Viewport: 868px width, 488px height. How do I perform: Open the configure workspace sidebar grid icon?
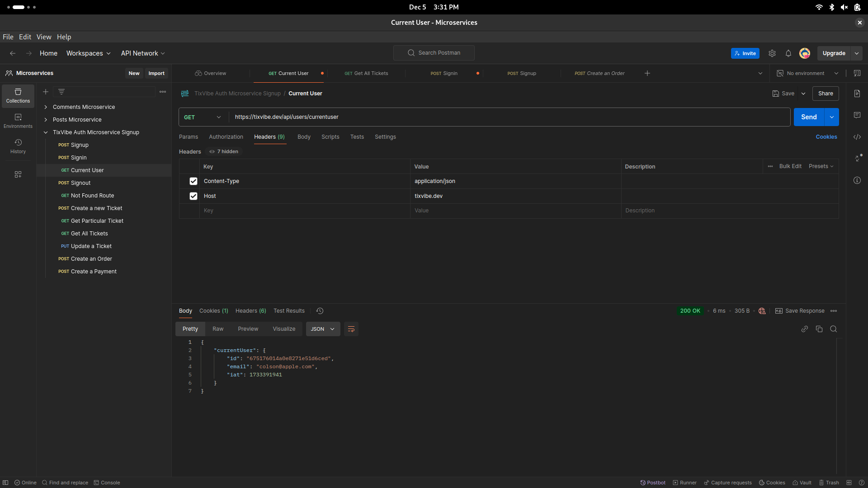click(18, 174)
